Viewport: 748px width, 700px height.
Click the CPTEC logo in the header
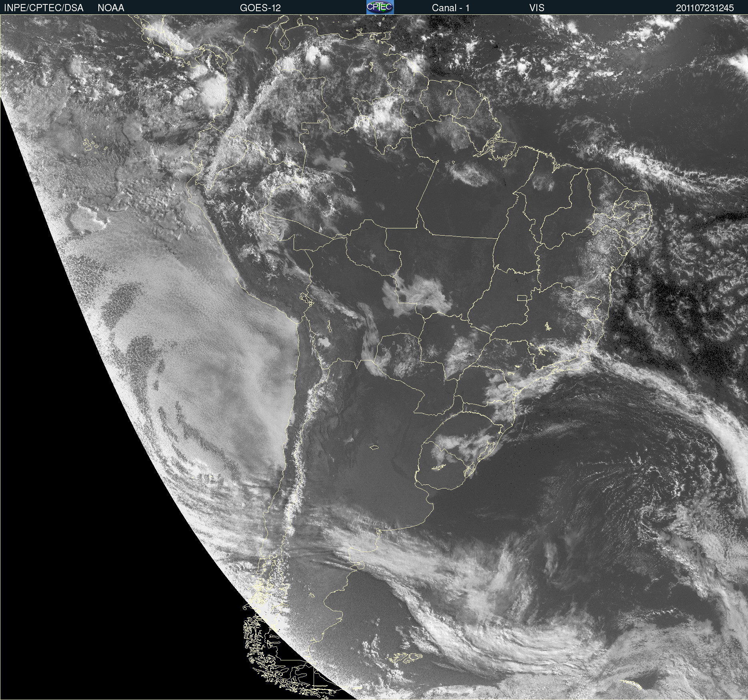380,7
